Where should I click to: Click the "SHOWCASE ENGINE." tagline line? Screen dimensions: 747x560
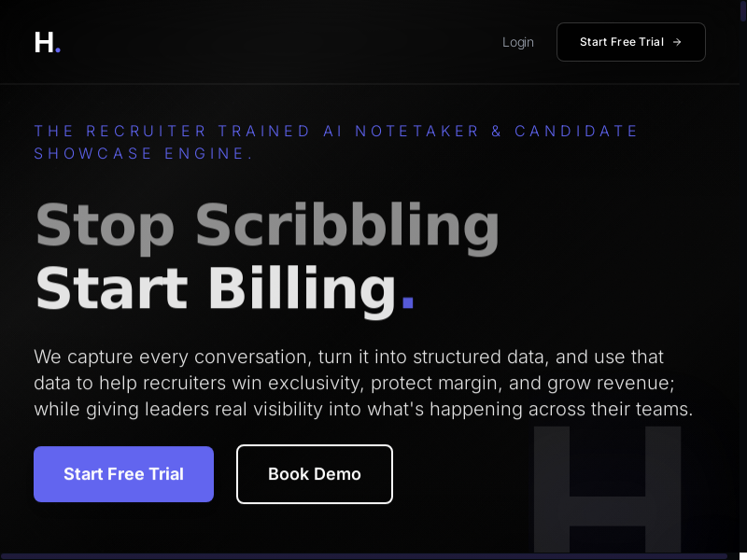144,153
